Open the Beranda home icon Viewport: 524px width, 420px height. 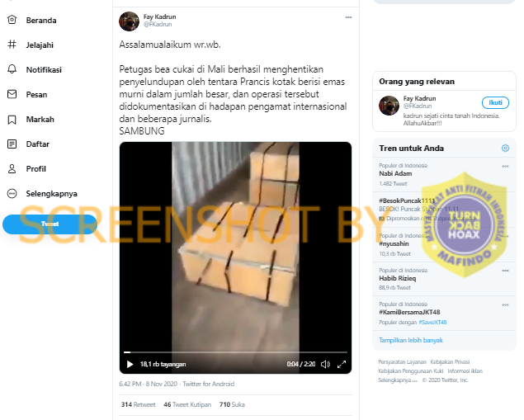(x=12, y=20)
